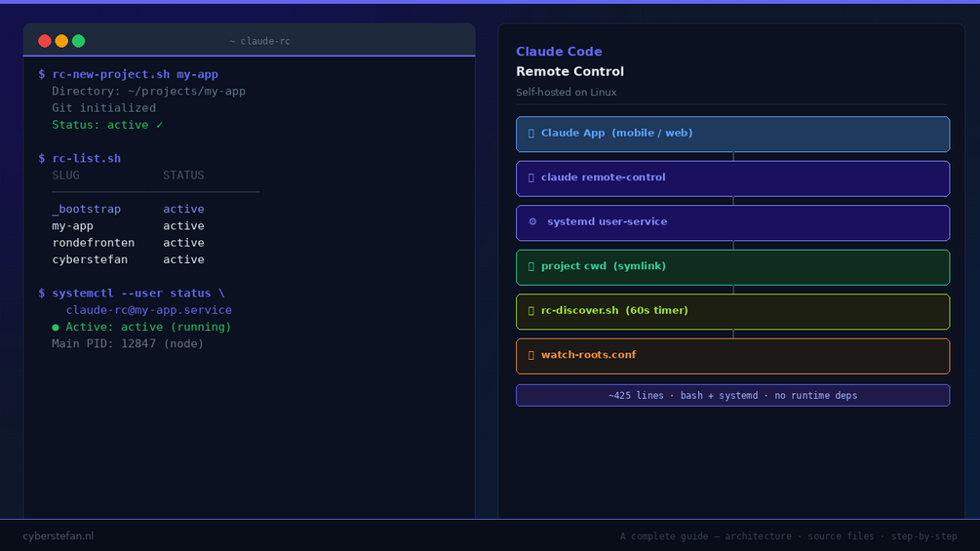The width and height of the screenshot is (980, 551).
Task: Click the Directory: ~/projects/my-app line
Action: pyautogui.click(x=149, y=92)
